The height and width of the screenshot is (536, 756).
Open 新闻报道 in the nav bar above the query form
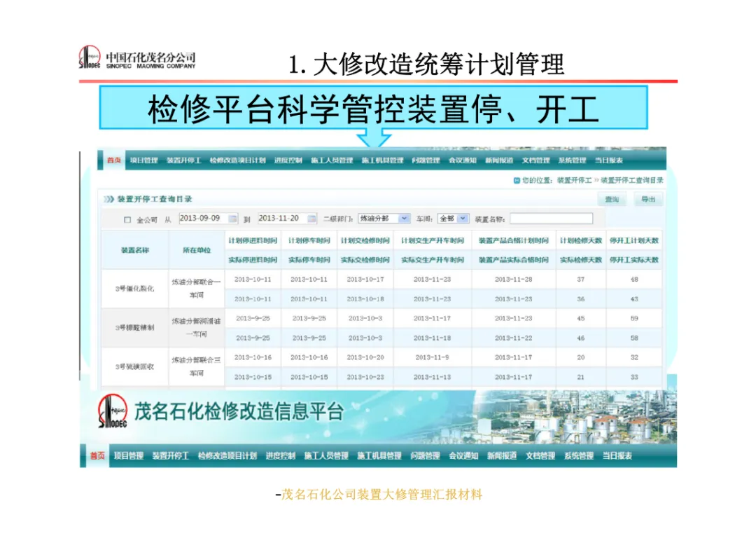tap(499, 160)
